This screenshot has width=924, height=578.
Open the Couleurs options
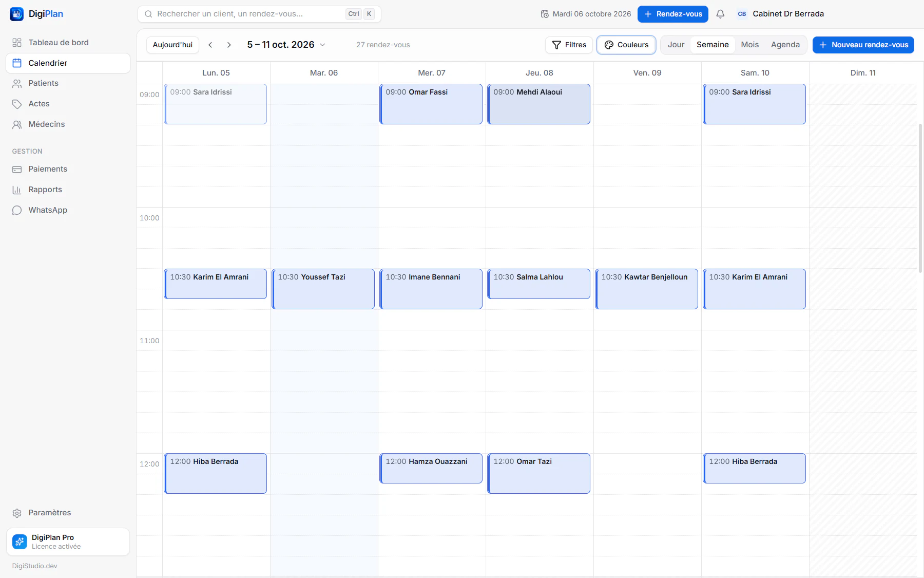(x=626, y=45)
